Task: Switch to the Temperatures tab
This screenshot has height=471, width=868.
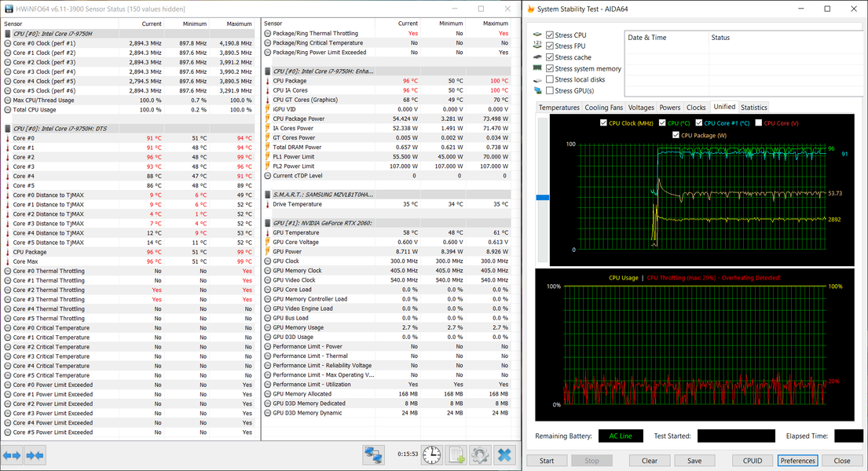Action: (x=559, y=108)
